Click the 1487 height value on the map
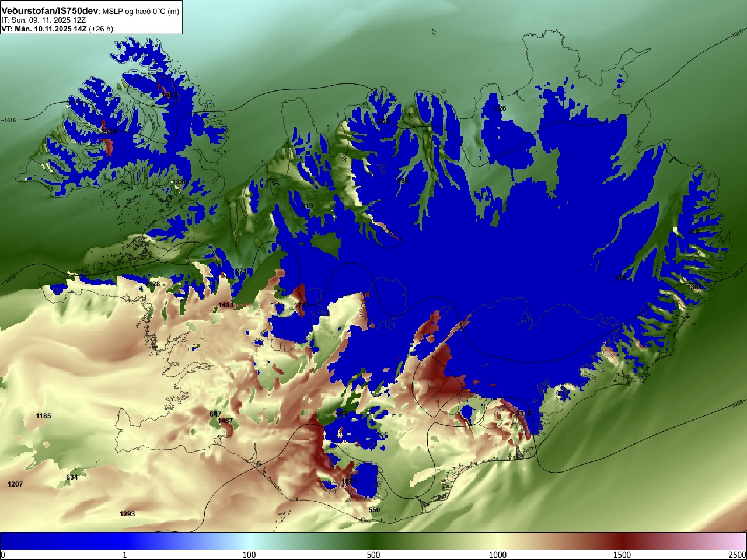The image size is (747, 560). (x=225, y=421)
